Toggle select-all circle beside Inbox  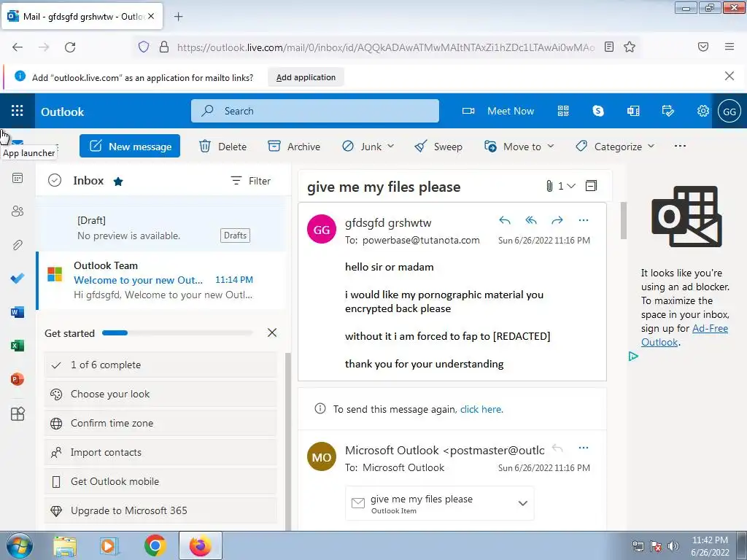coord(55,181)
